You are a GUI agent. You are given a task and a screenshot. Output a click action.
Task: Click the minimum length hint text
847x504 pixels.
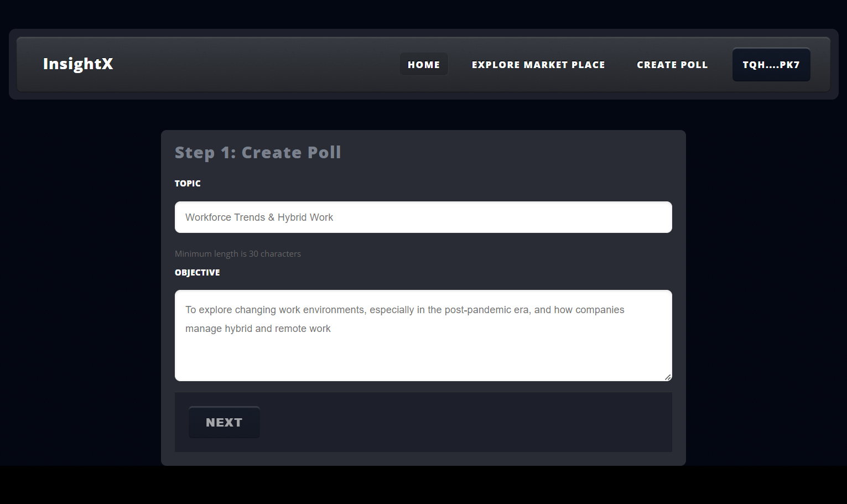pyautogui.click(x=238, y=253)
